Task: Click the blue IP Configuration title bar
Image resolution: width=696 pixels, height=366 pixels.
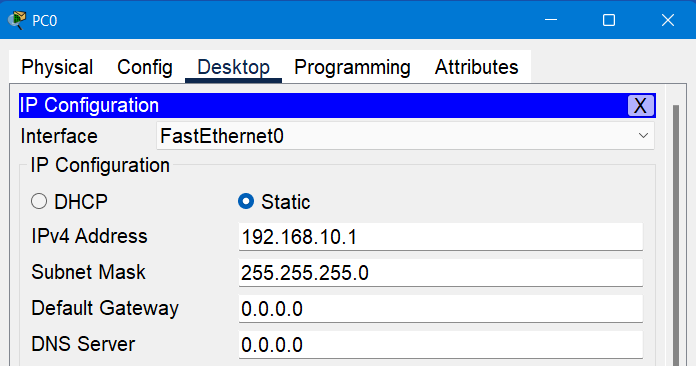Action: coord(323,106)
